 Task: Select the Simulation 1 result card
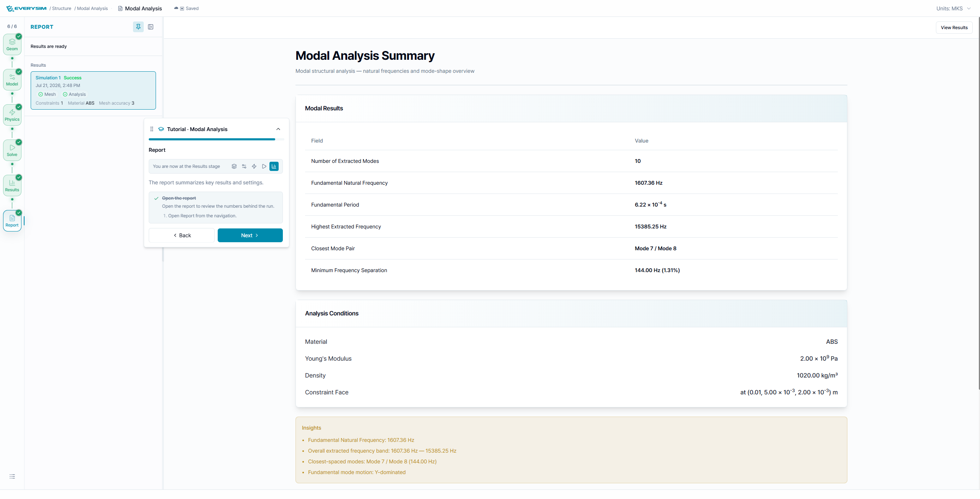[x=93, y=90]
